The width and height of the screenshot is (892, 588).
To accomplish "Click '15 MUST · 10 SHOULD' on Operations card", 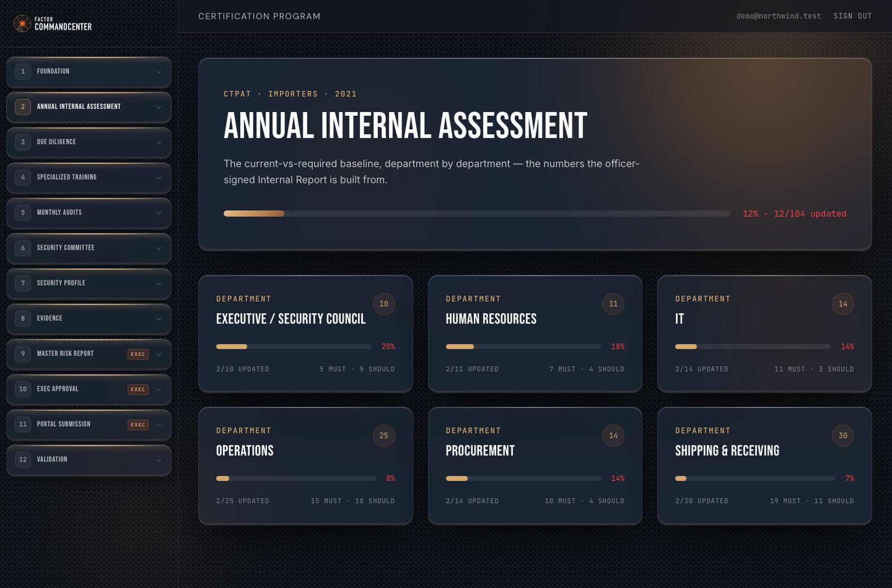I will click(352, 501).
